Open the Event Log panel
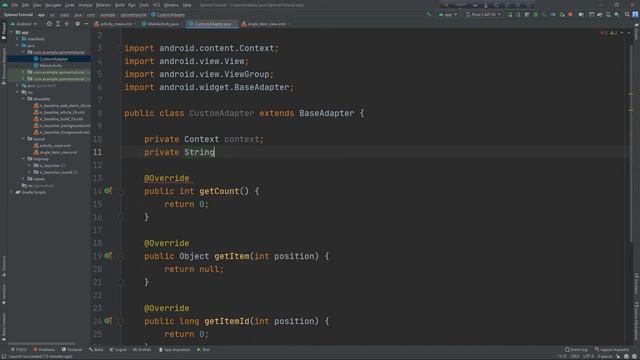 [576, 350]
